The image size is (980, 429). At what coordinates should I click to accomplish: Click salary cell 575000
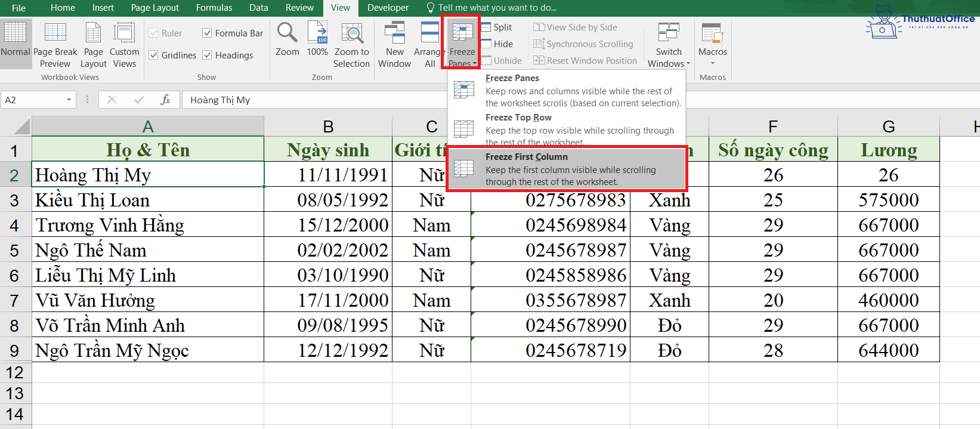[889, 200]
